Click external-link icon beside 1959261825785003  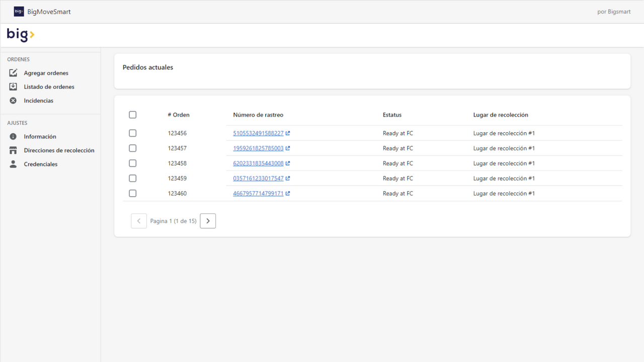288,148
